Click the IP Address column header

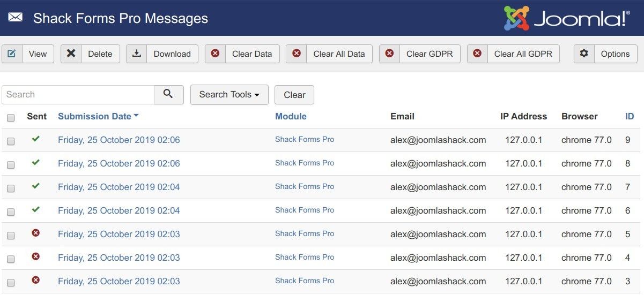pyautogui.click(x=524, y=116)
